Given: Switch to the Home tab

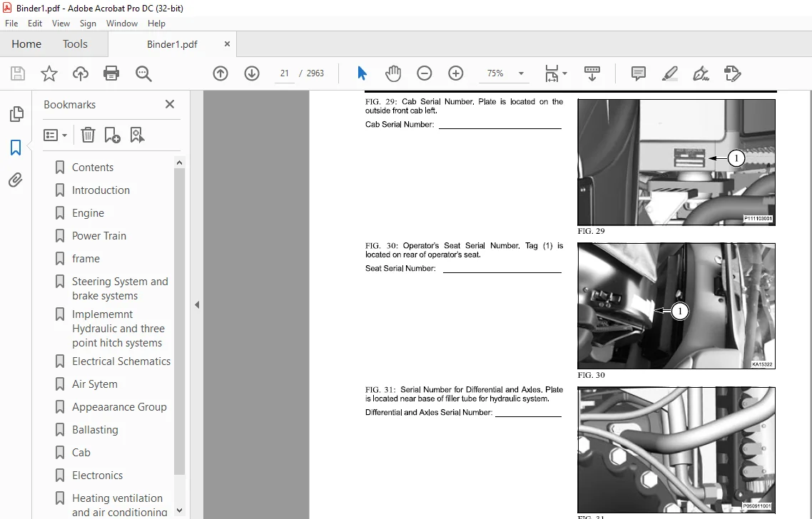Looking at the screenshot, I should (26, 44).
